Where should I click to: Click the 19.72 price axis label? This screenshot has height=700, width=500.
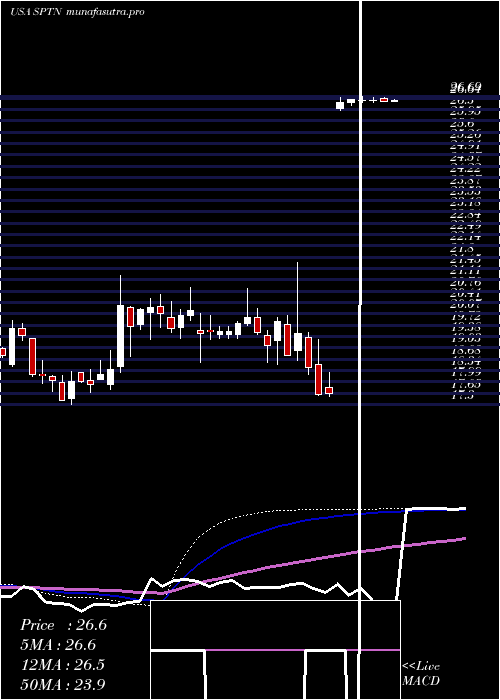click(x=466, y=317)
